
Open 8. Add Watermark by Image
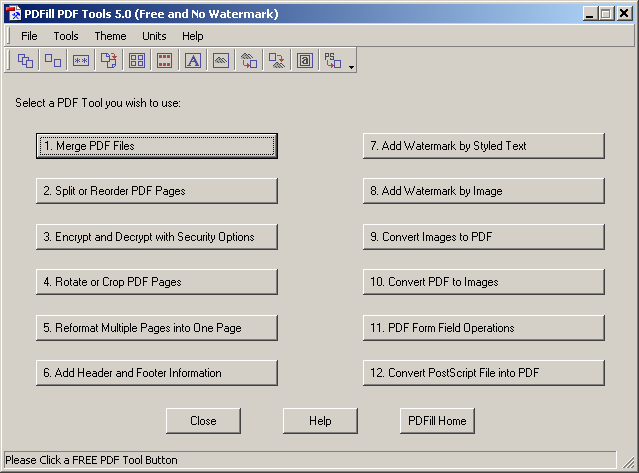click(484, 191)
